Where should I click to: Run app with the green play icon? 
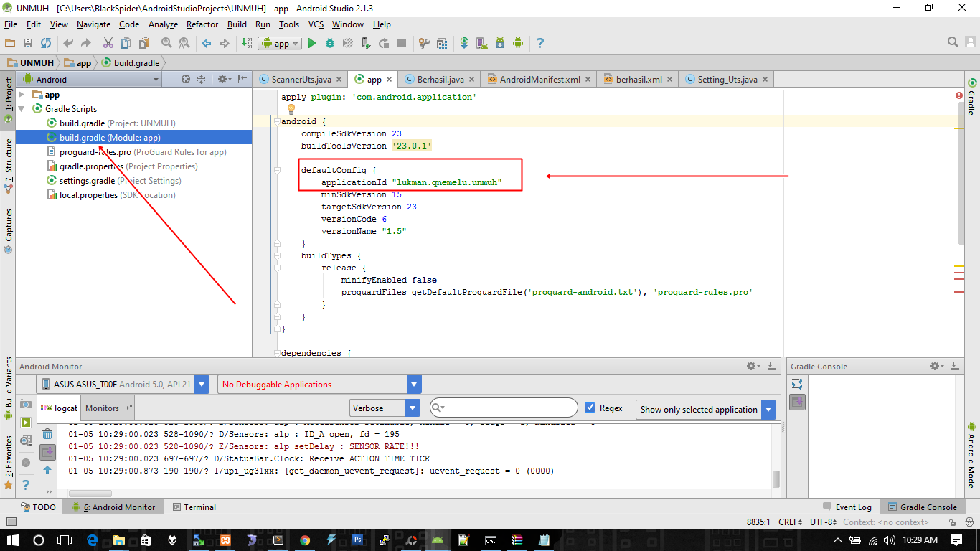(x=312, y=43)
